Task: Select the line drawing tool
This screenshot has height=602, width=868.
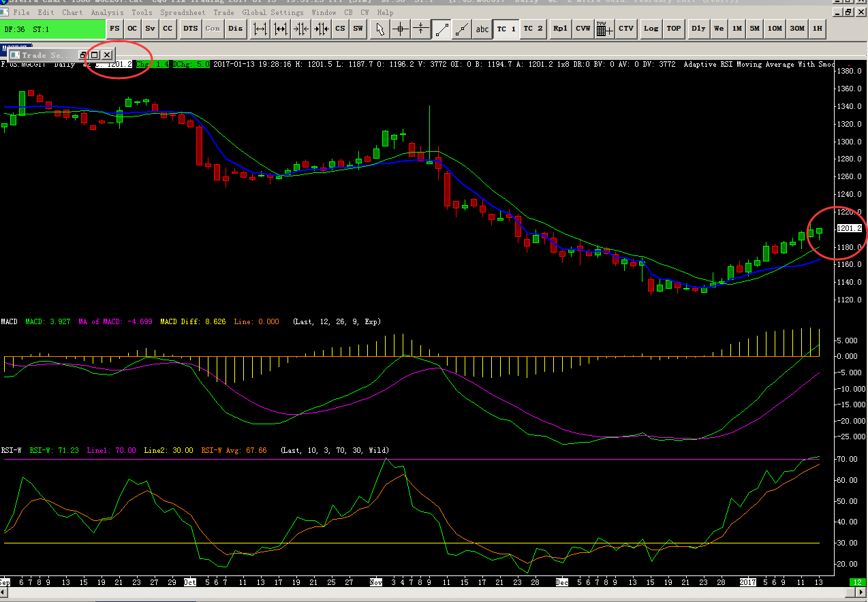Action: tap(441, 29)
